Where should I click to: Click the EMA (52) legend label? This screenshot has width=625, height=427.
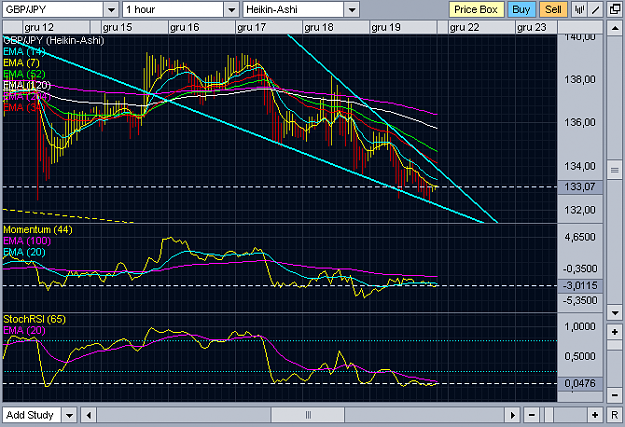24,74
